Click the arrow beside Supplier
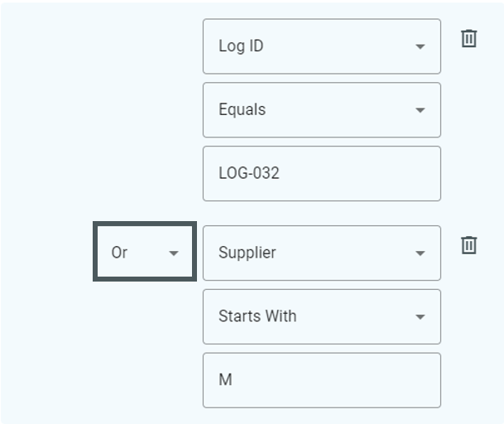The image size is (504, 424). pos(420,253)
